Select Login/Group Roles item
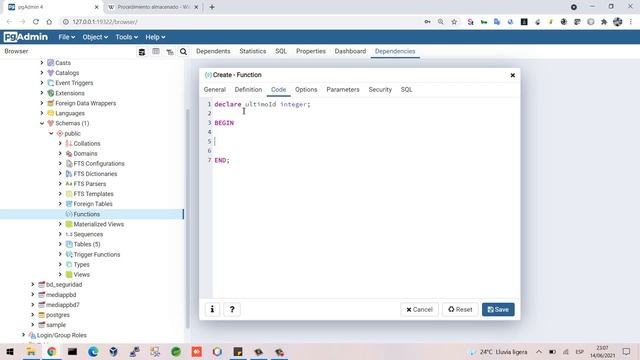640x360 pixels. (x=62, y=335)
